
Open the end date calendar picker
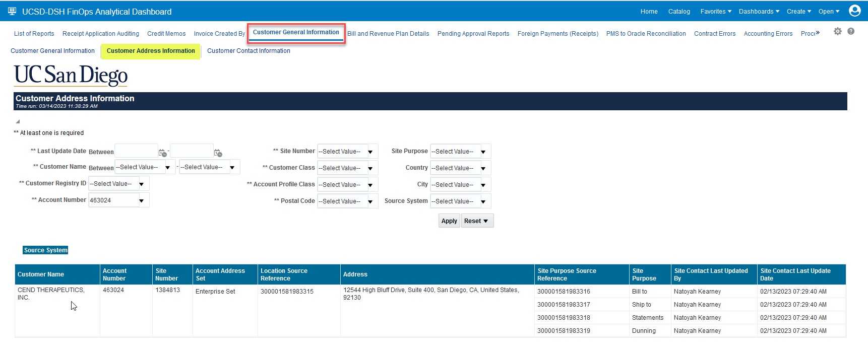pyautogui.click(x=218, y=153)
